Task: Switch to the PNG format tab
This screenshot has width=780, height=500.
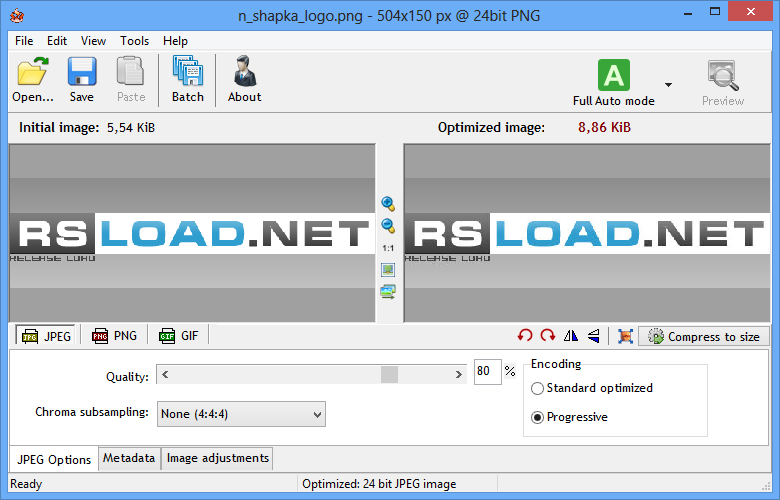Action: [115, 336]
